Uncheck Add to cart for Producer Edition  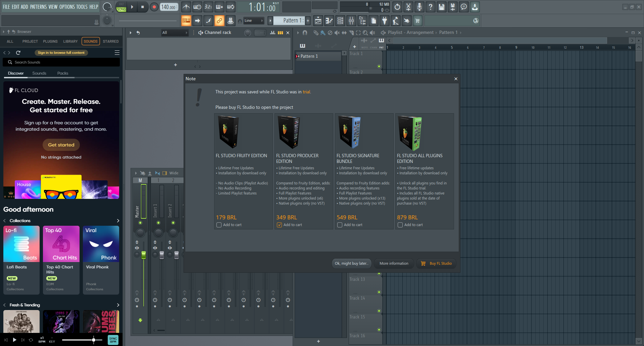280,225
